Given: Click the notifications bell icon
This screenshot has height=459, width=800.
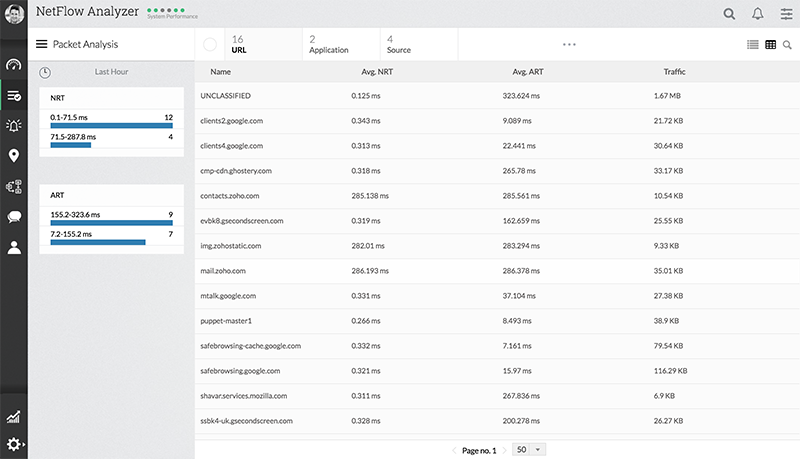Looking at the screenshot, I should tap(758, 14).
